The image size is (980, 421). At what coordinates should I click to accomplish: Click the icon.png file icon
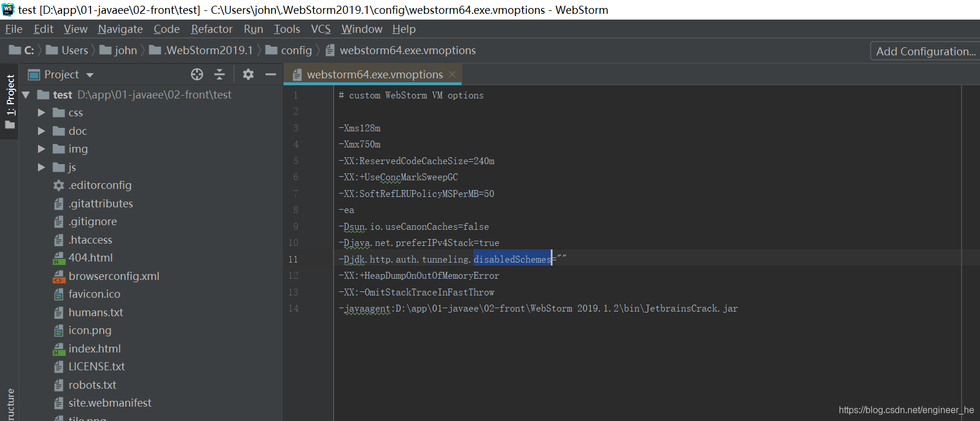coord(59,331)
